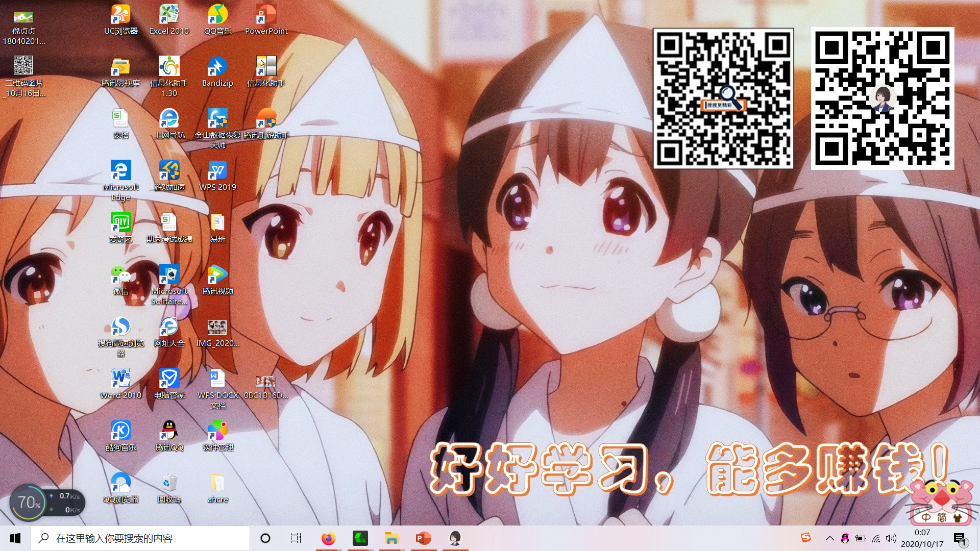Click the Windows Start button
The width and height of the screenshot is (980, 551).
pyautogui.click(x=15, y=538)
